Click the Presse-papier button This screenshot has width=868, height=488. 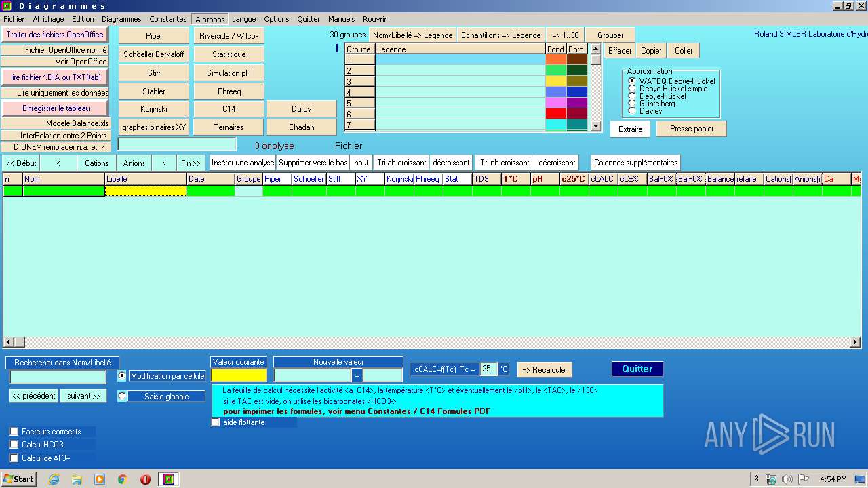[692, 129]
